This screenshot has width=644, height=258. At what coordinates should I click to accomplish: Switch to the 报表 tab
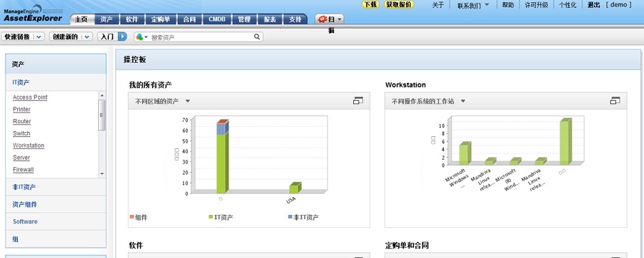270,19
